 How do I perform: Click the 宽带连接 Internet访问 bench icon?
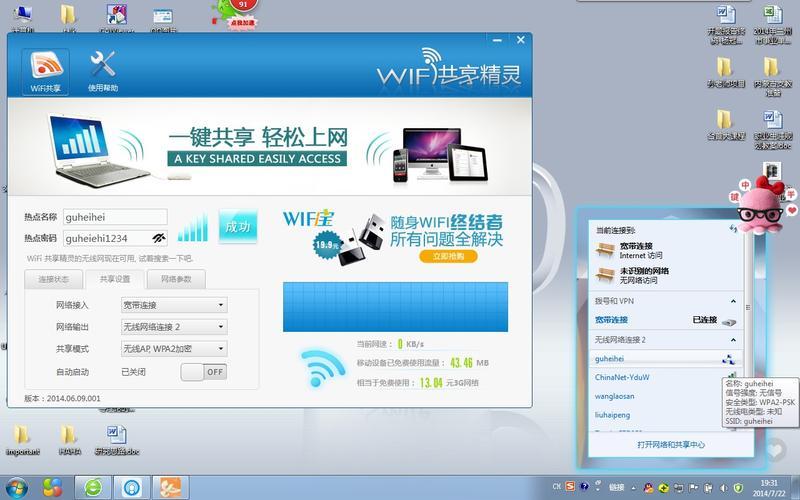point(606,250)
